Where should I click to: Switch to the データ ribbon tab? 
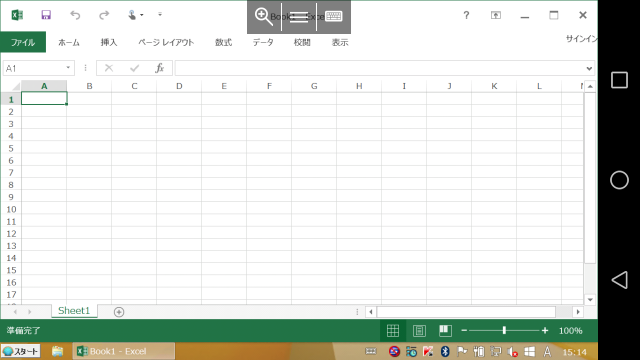(x=263, y=42)
